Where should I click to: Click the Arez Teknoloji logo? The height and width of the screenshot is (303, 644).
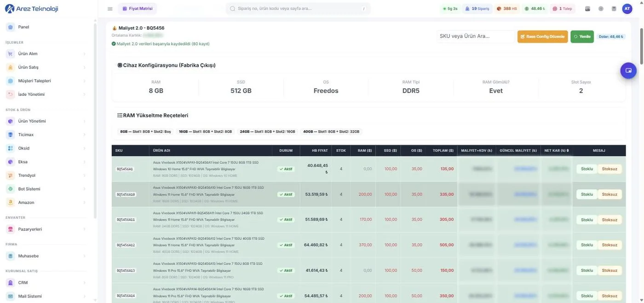tap(31, 9)
